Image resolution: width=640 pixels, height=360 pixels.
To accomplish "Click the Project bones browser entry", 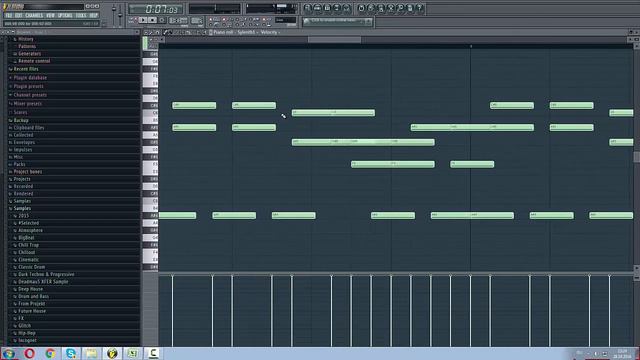I will (x=28, y=171).
